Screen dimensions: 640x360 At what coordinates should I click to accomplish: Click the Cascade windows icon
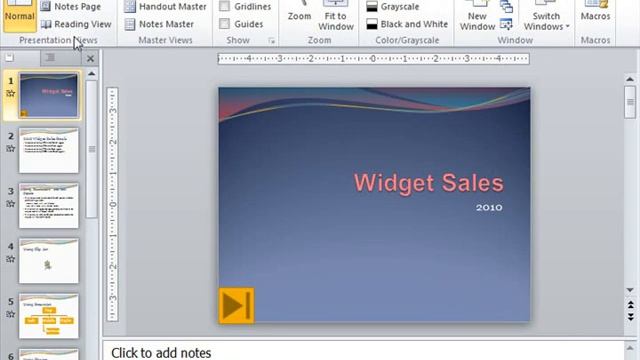click(506, 7)
